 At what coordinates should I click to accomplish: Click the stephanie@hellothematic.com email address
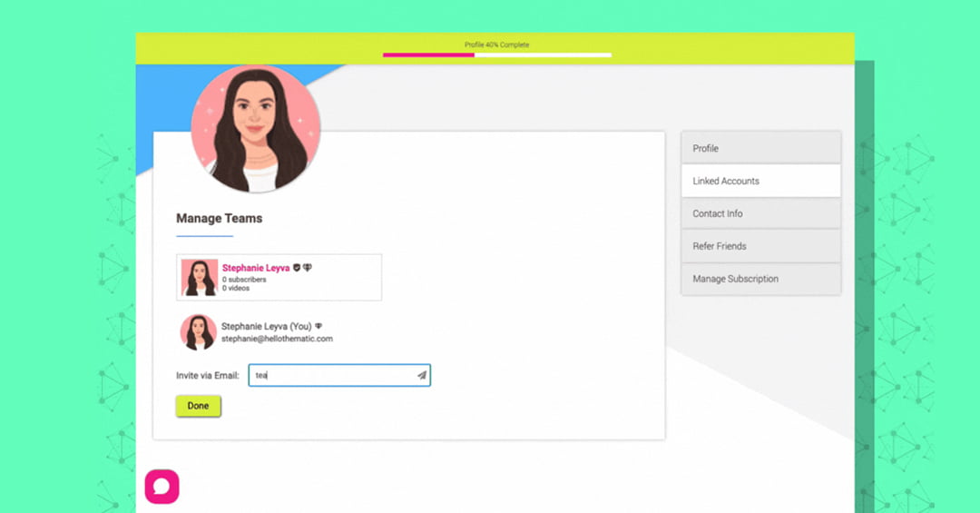pos(277,339)
